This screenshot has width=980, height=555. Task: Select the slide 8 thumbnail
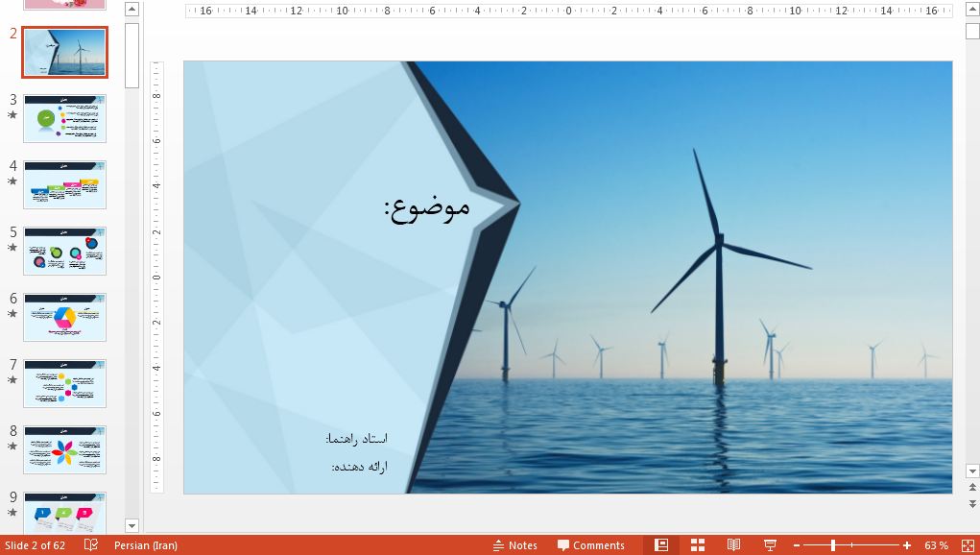coord(64,448)
